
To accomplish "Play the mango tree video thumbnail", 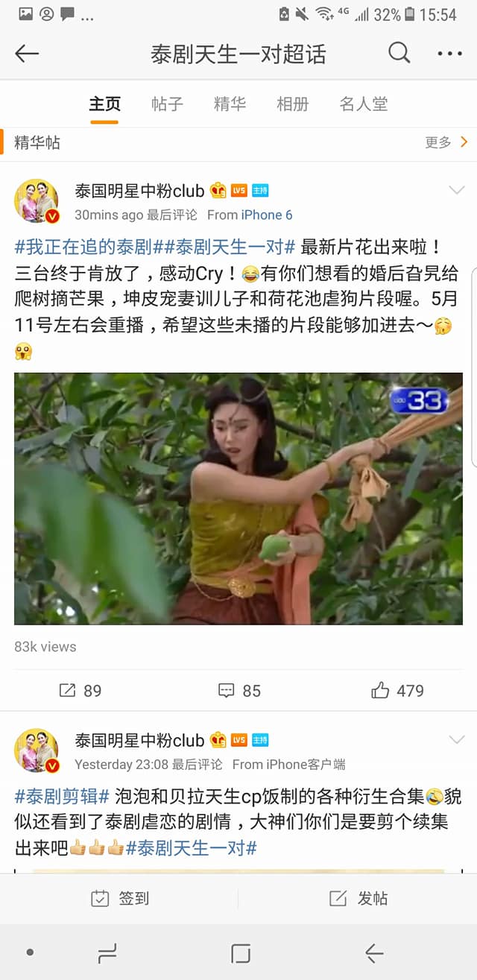I will [x=238, y=499].
